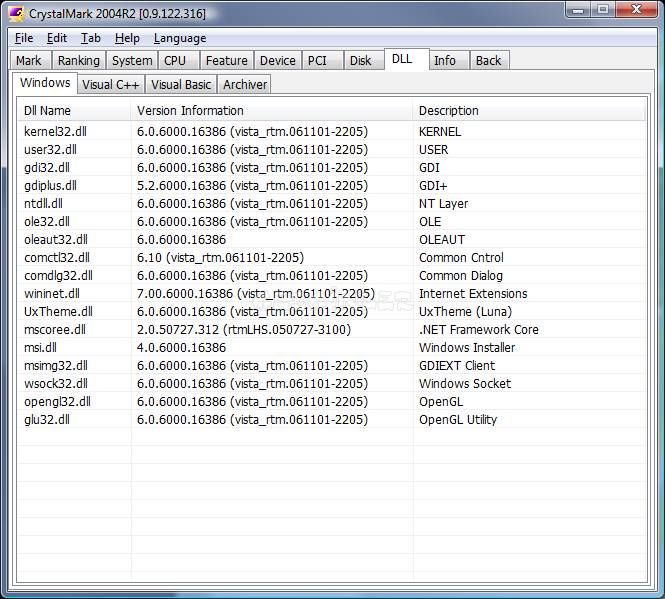Image resolution: width=665 pixels, height=599 pixels.
Task: Open the Tab menu
Action: coord(91,38)
